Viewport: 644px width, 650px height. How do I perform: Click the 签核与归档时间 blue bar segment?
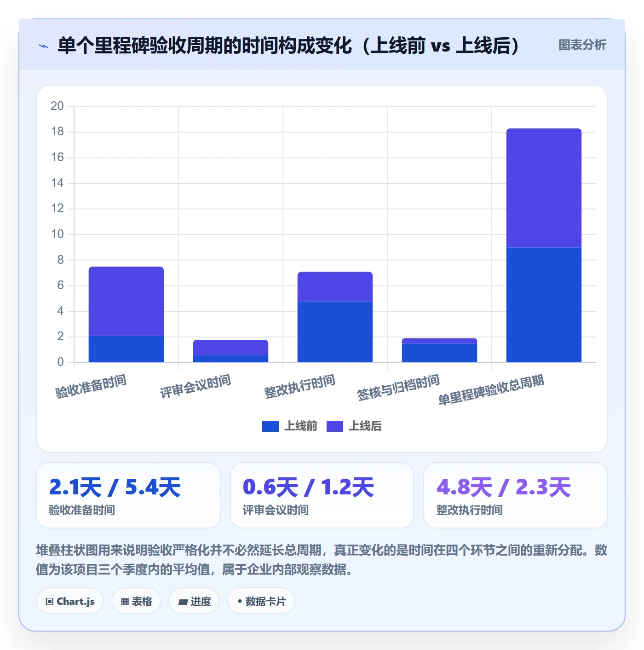coord(439,353)
